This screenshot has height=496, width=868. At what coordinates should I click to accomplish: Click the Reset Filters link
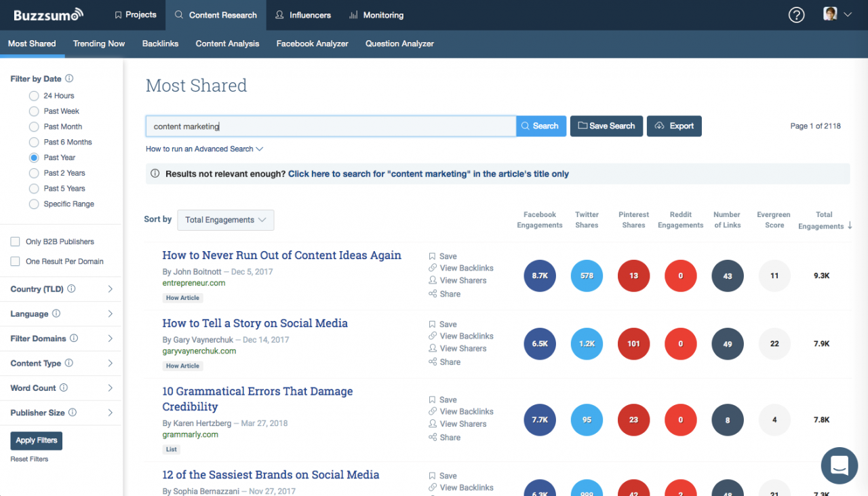[x=29, y=459]
